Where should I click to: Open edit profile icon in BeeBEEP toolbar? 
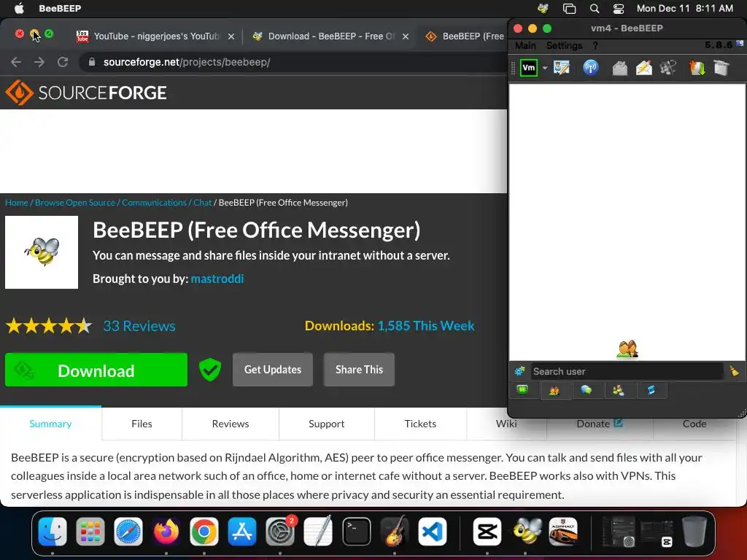coord(562,68)
